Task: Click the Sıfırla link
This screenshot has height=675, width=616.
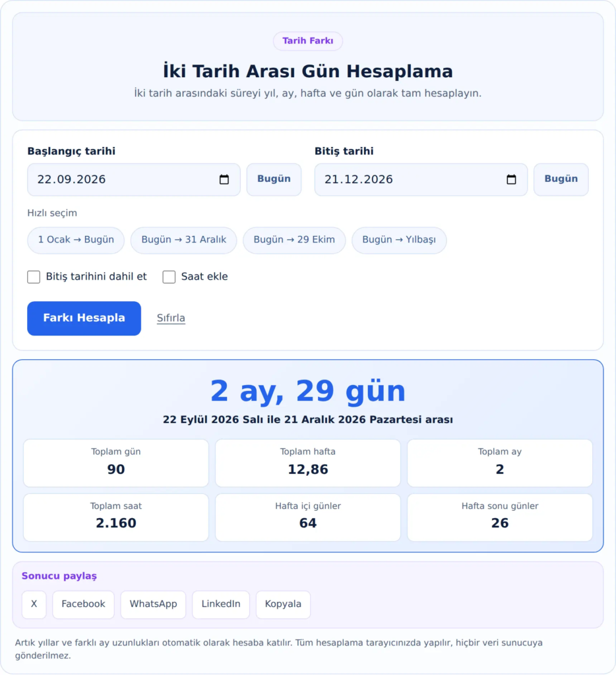Action: (x=171, y=318)
